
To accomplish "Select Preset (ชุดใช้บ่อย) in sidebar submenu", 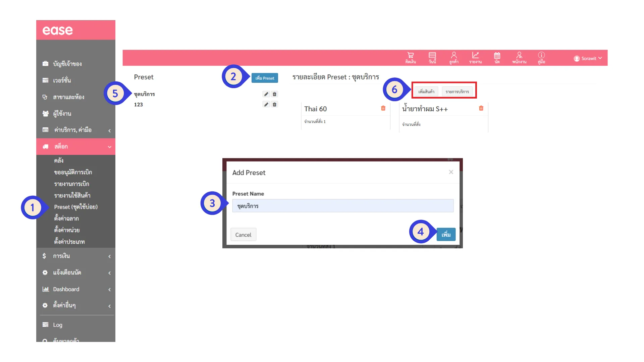I will click(76, 207).
